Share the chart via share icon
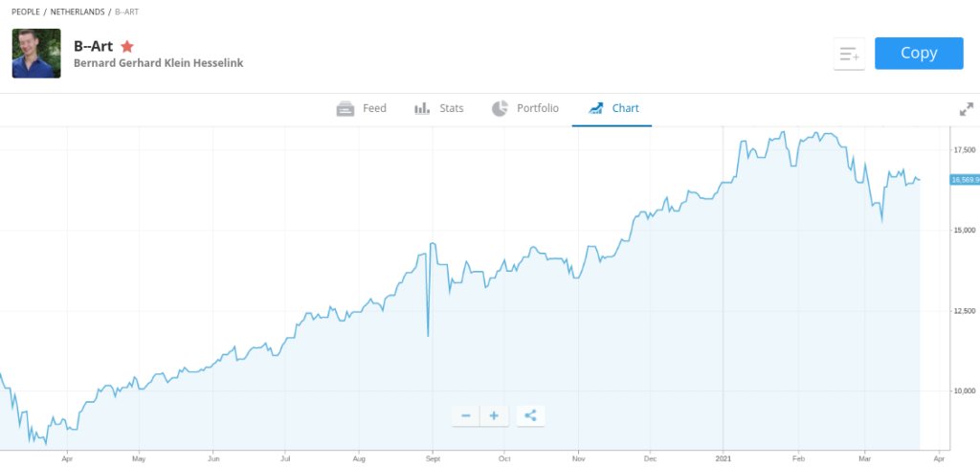Viewport: 980px width, 468px height. pyautogui.click(x=530, y=415)
